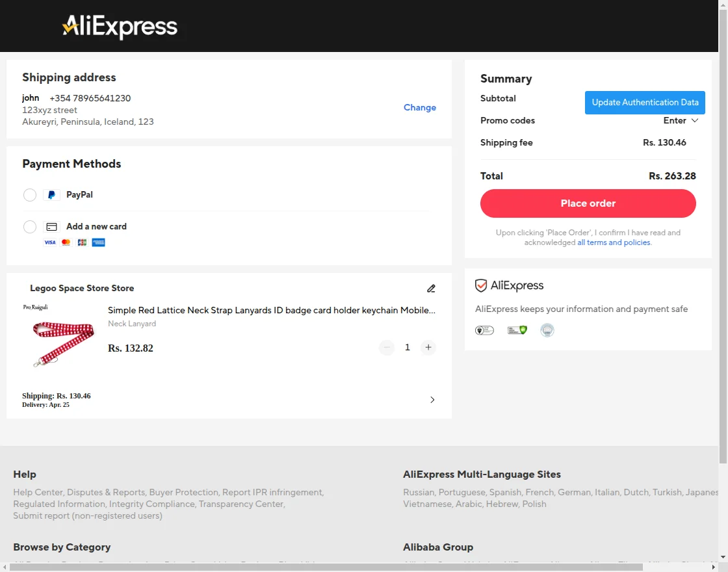Open the Simple Red Lattice Neck Strap product title

coord(272,310)
